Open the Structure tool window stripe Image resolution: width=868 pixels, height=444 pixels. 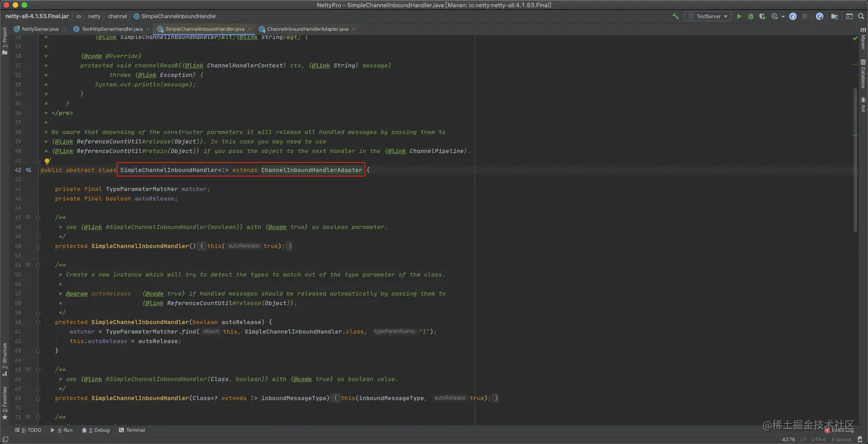tap(5, 360)
